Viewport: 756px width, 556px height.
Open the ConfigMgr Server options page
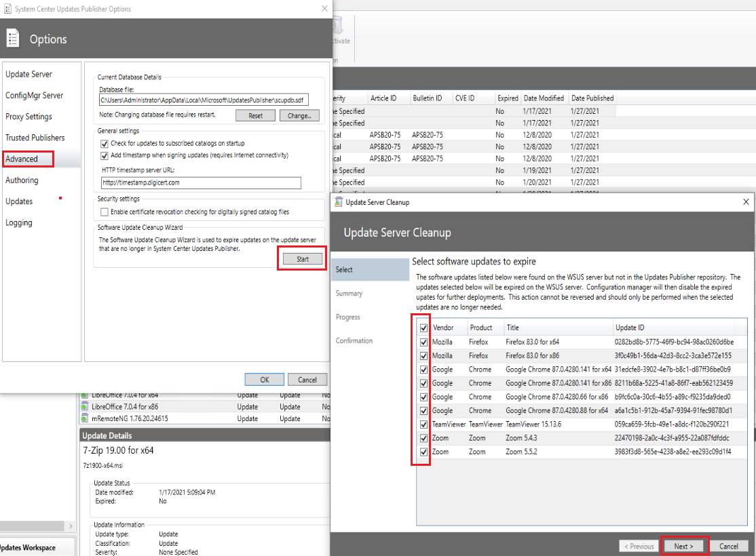pos(34,96)
